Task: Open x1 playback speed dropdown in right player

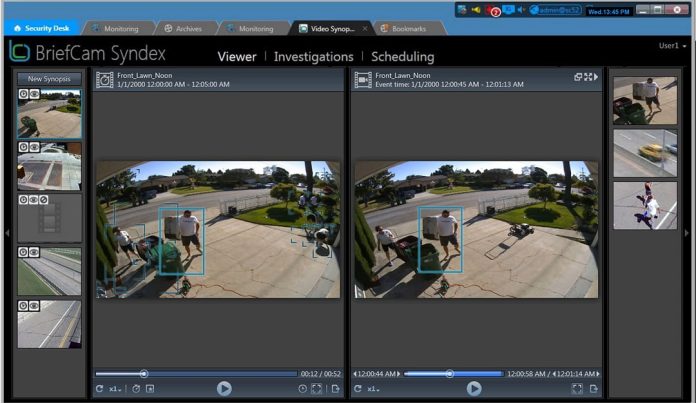Action: (373, 388)
